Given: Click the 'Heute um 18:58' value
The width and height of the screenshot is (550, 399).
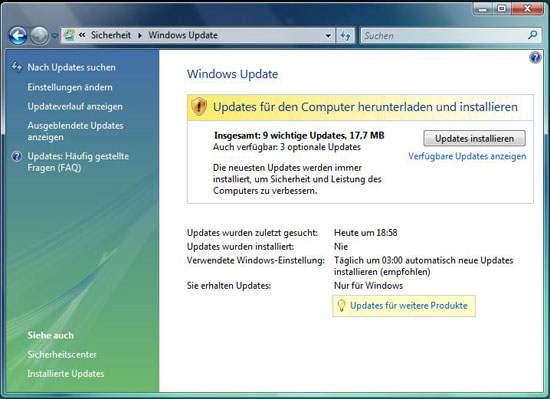Looking at the screenshot, I should (x=365, y=233).
